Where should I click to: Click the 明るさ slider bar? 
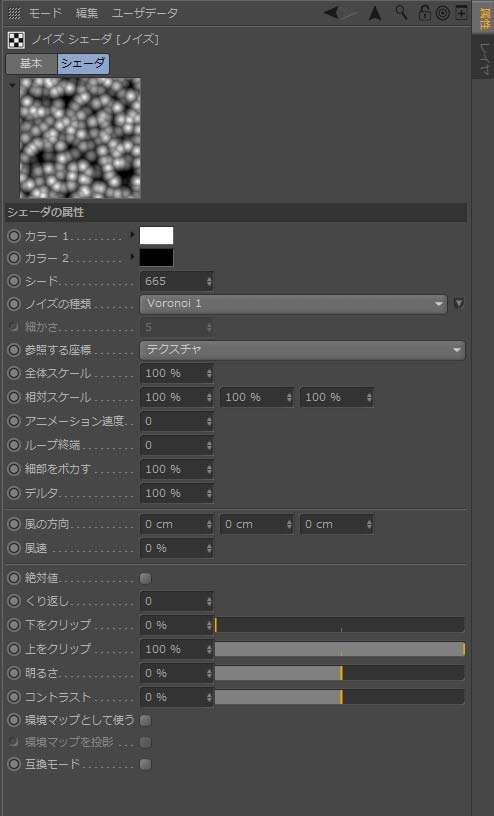click(339, 673)
